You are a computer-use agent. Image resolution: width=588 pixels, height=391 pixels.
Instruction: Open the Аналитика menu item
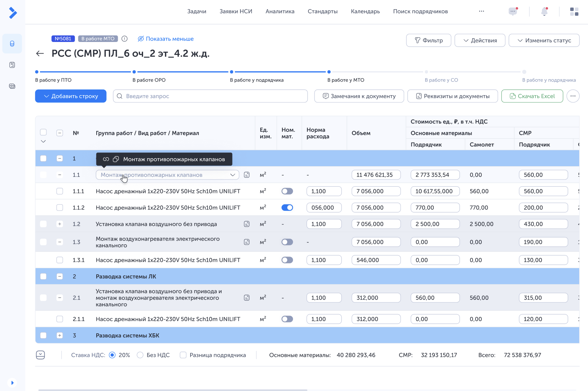[280, 11]
